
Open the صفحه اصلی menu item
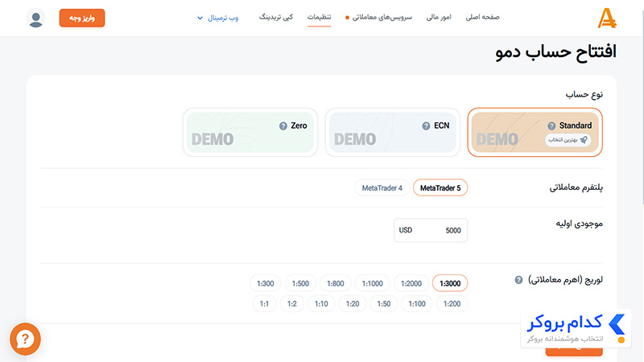pos(482,17)
